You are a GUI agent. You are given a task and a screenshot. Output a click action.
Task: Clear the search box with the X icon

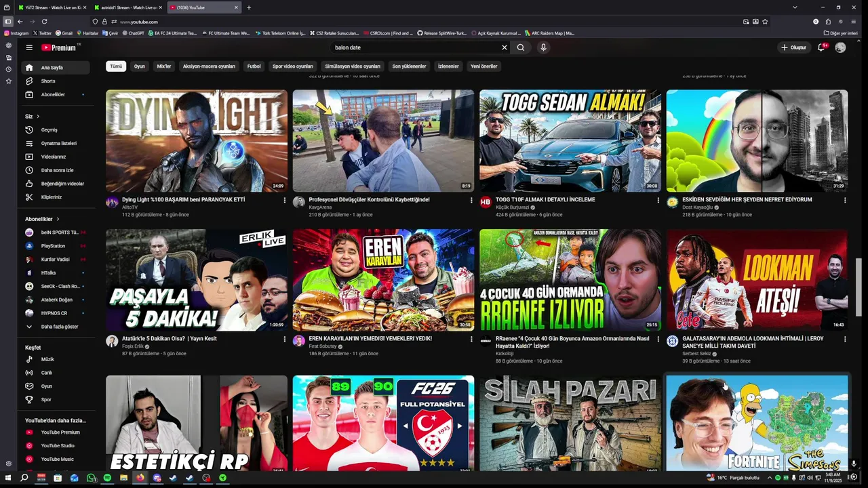point(504,47)
